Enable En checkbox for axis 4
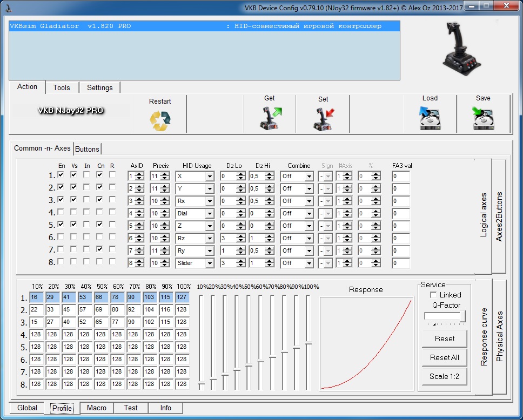The width and height of the screenshot is (523, 420). 61,212
